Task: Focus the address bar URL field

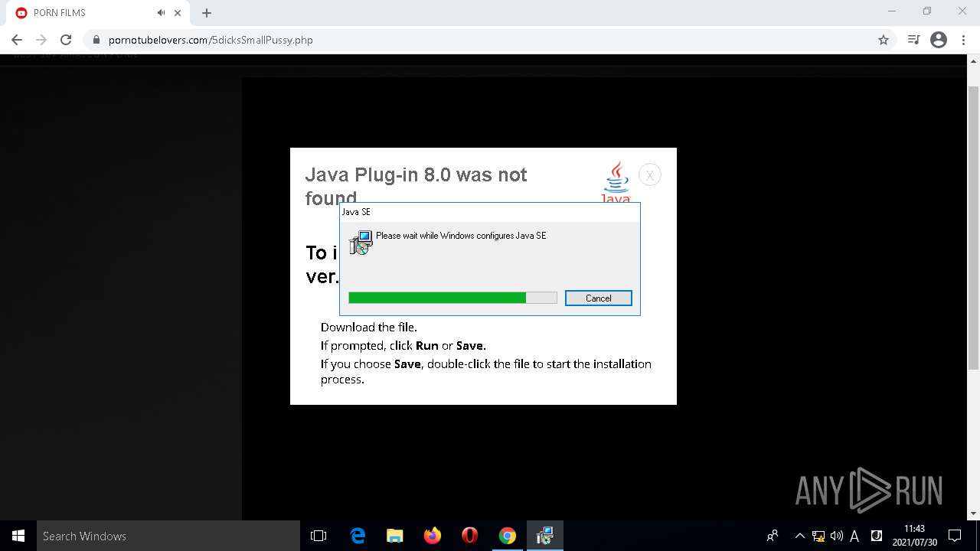Action: (490, 40)
